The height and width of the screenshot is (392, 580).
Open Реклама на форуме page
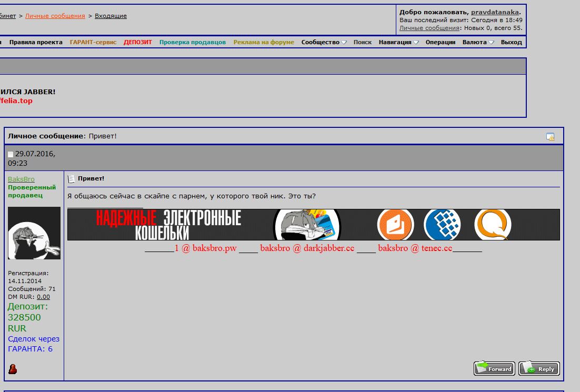coord(264,42)
